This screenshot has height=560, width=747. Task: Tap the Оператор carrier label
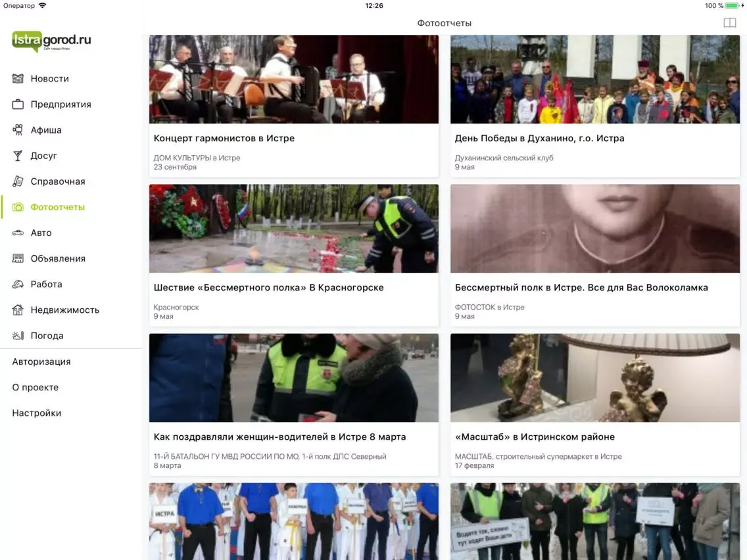tap(19, 6)
